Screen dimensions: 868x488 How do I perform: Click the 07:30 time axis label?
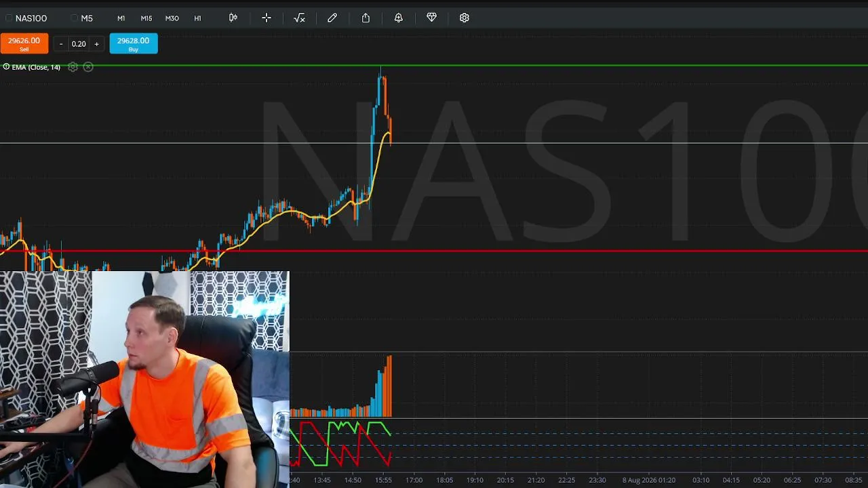pos(823,480)
